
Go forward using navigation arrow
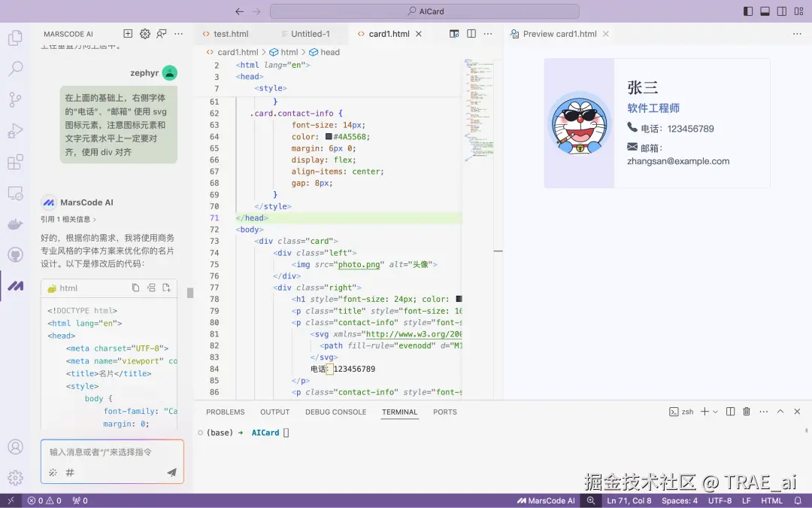256,11
